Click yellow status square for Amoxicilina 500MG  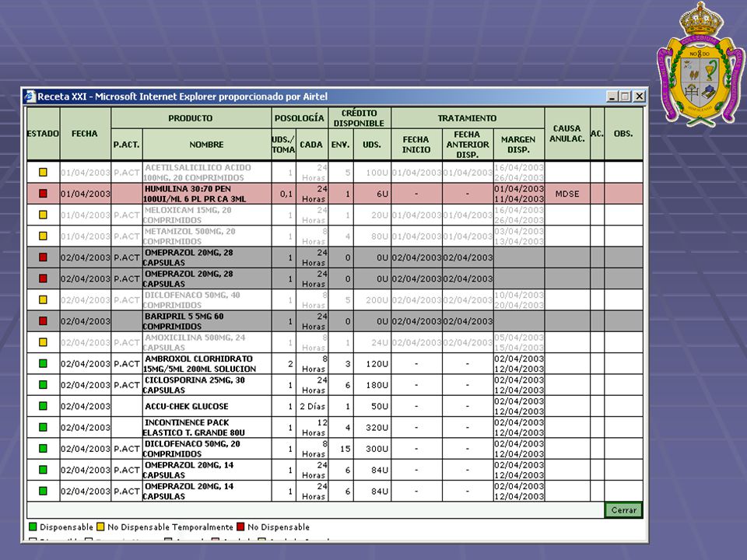click(x=43, y=342)
